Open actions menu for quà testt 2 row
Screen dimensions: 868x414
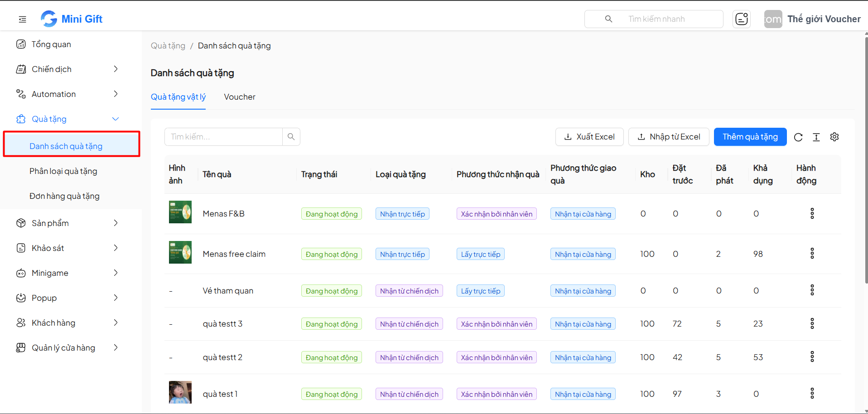pos(812,357)
